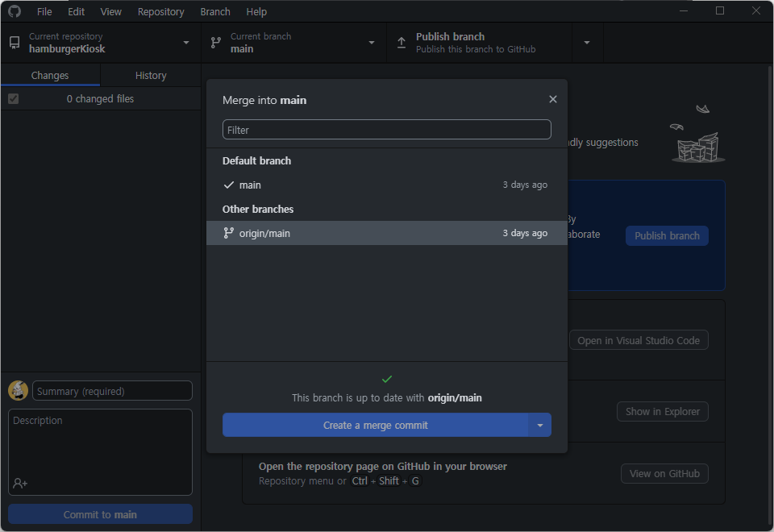Click Publish branch in the toolbar
This screenshot has width=774, height=532.
point(479,43)
